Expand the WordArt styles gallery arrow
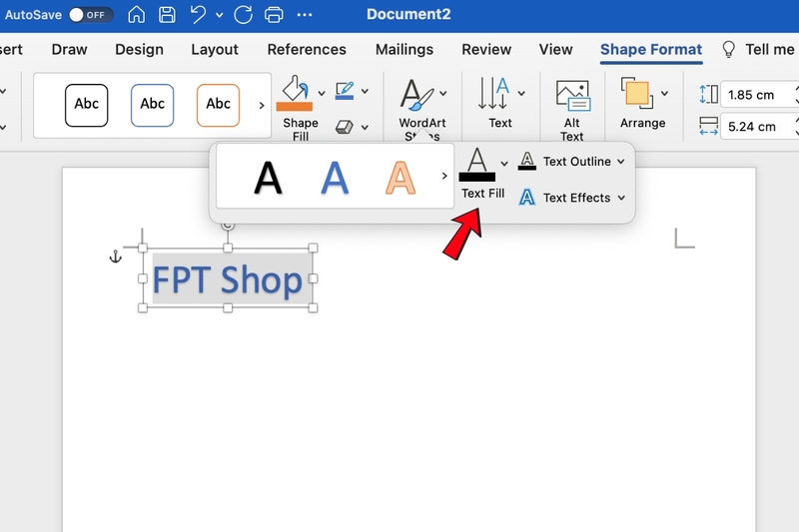The width and height of the screenshot is (799, 532). (x=444, y=176)
